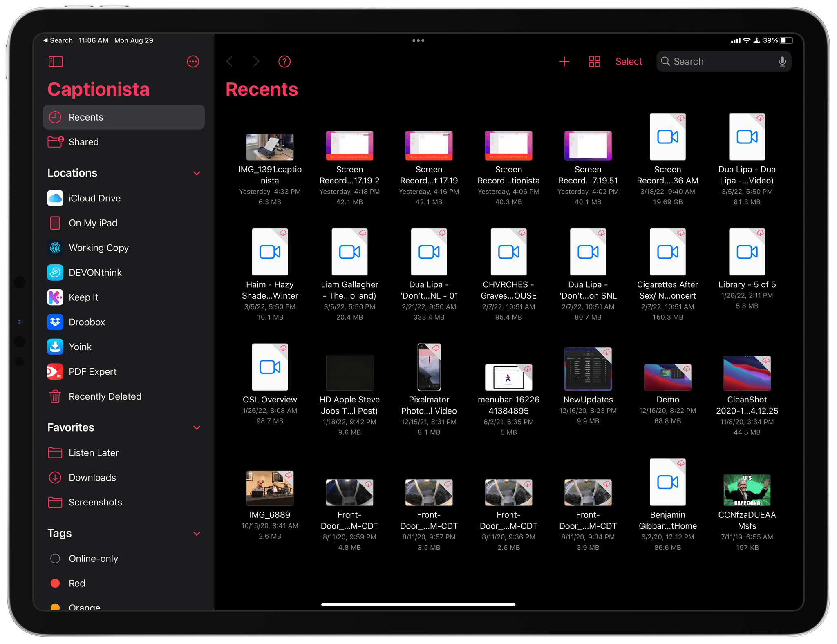Open CleanShot 2020 recording

pos(747,396)
